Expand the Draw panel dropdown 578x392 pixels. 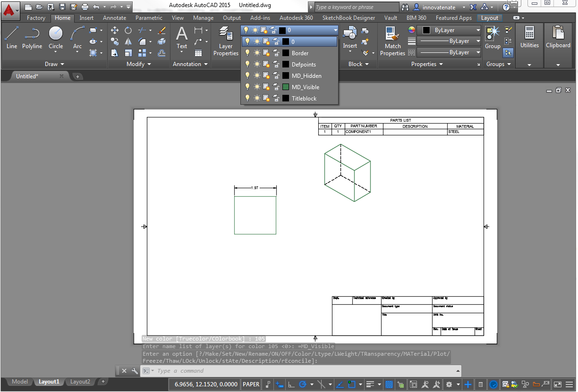click(x=54, y=64)
